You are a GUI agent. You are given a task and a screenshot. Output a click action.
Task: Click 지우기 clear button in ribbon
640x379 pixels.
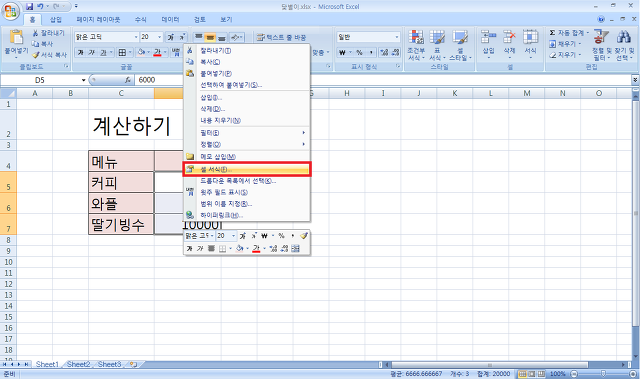click(x=565, y=55)
